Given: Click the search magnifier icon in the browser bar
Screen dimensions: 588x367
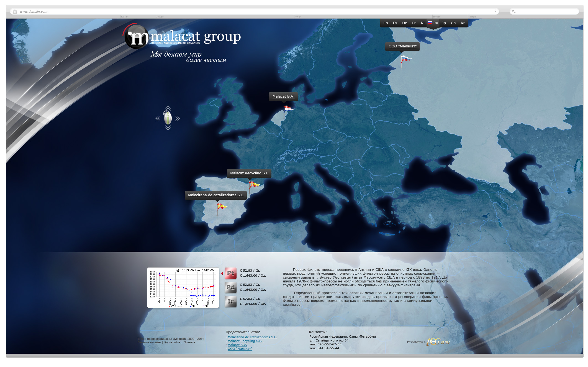Looking at the screenshot, I should [513, 12].
